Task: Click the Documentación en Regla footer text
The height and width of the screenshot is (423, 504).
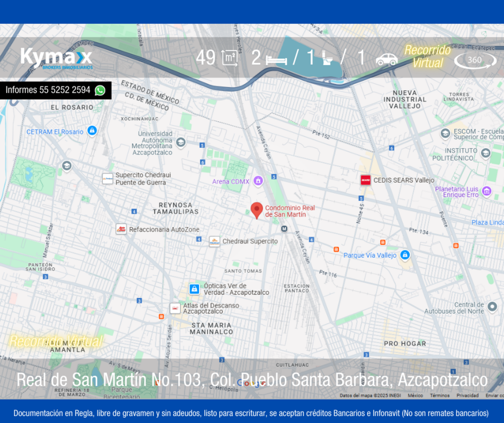Action: [x=252, y=413]
